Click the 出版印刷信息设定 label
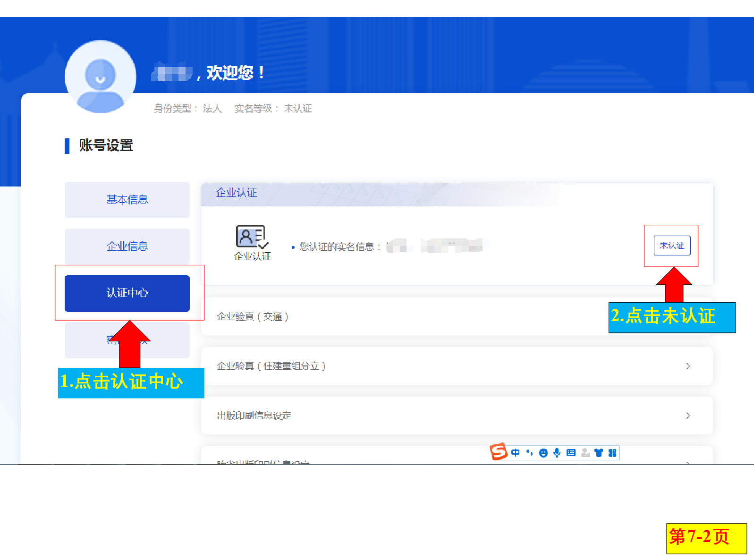The width and height of the screenshot is (754, 560). tap(254, 416)
